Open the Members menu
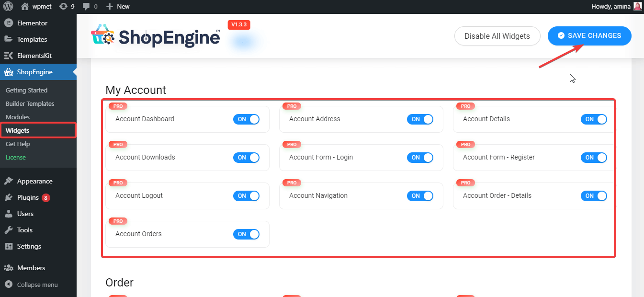The width and height of the screenshot is (644, 297). point(38,268)
